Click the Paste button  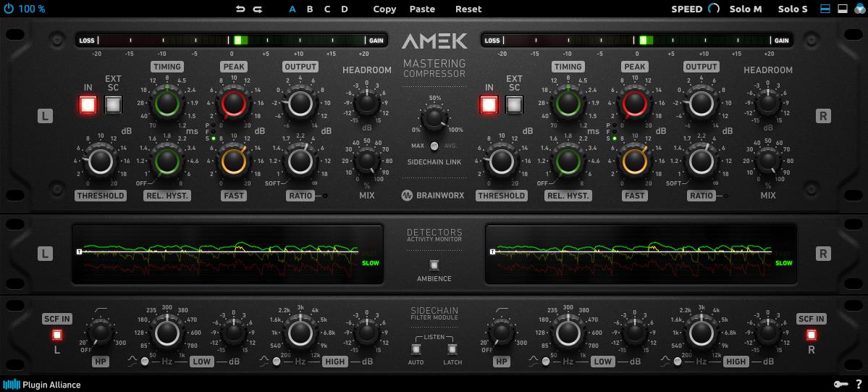click(422, 9)
